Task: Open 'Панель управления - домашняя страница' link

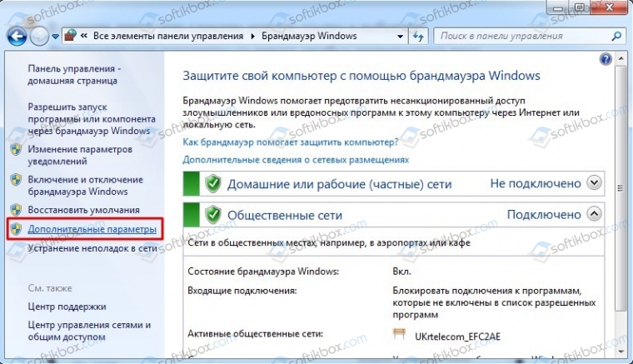Action: [74, 74]
